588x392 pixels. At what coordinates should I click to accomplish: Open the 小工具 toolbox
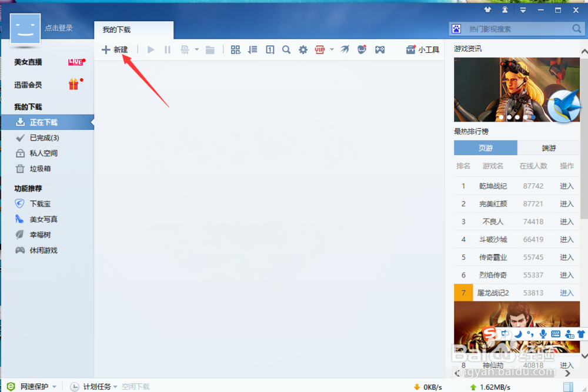(422, 49)
